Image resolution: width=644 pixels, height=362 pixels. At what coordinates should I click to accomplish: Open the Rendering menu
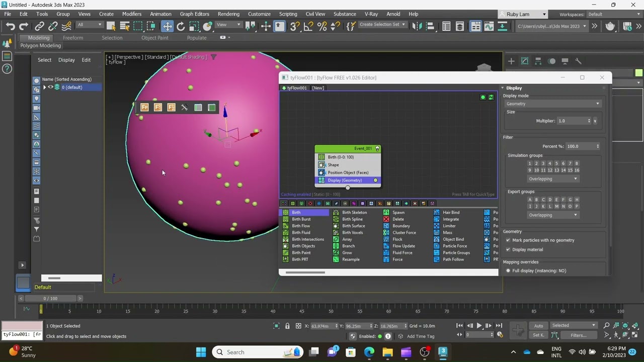pos(228,14)
